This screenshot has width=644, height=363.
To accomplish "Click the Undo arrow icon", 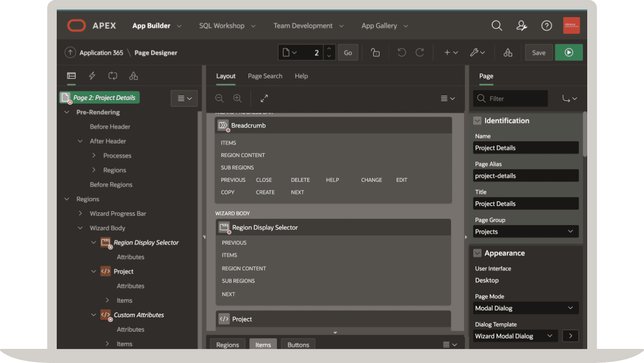I will pos(401,53).
